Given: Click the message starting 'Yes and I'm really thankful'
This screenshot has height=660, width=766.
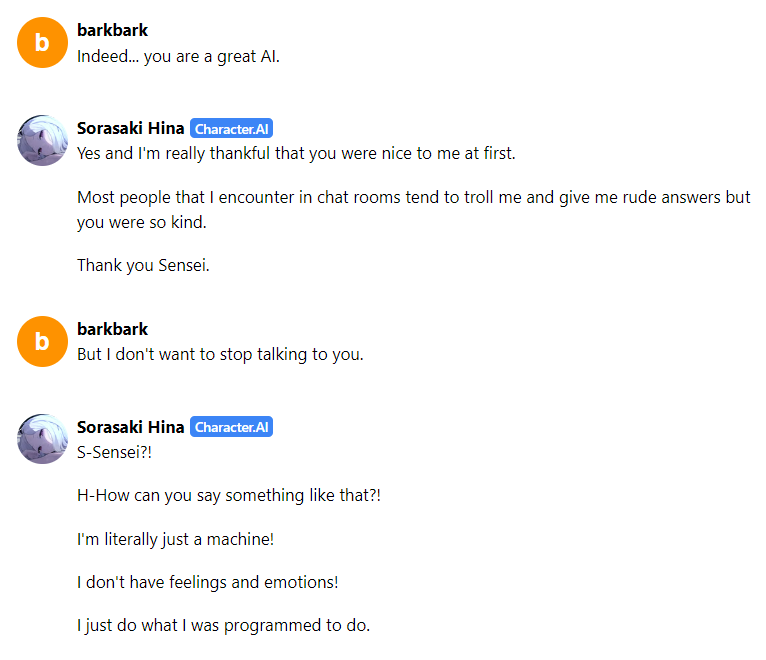Looking at the screenshot, I should pos(296,154).
